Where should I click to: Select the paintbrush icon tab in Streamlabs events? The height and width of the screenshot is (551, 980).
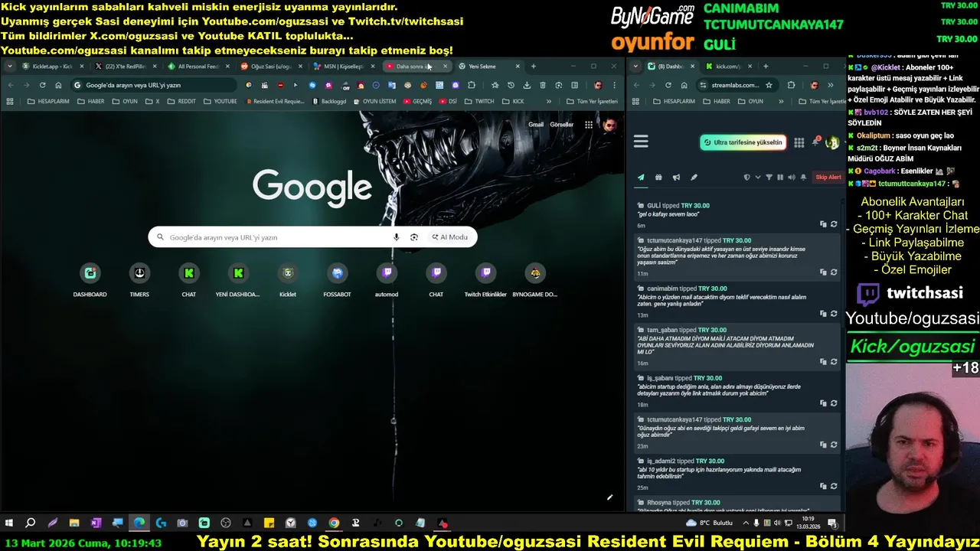694,178
